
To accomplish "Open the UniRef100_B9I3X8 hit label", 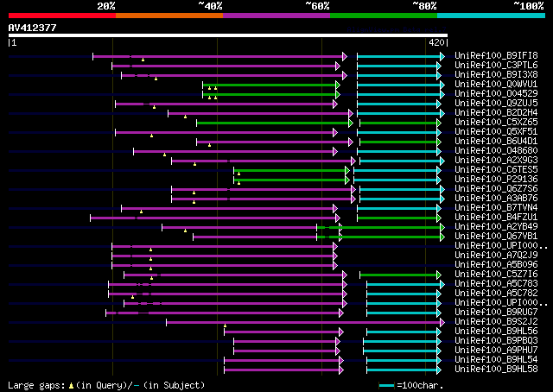I will [496, 75].
